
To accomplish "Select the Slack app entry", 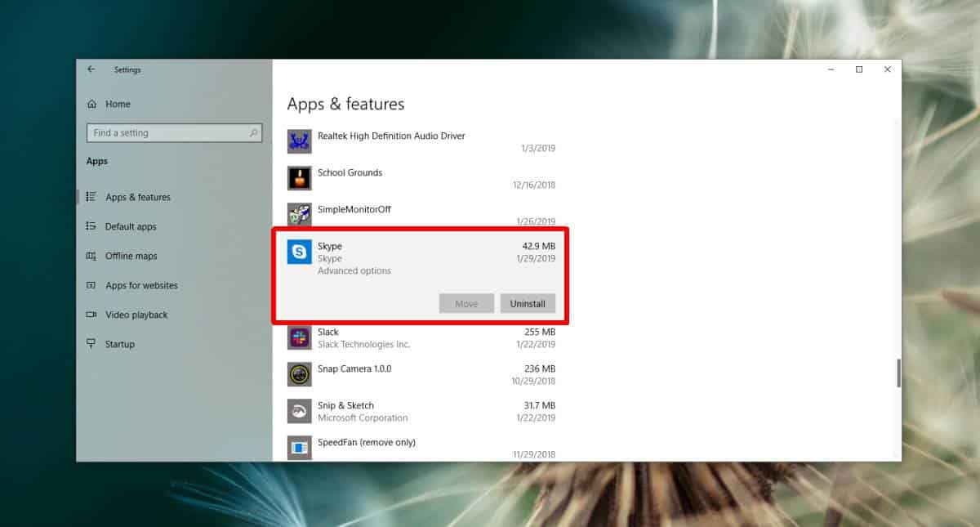I will 422,337.
